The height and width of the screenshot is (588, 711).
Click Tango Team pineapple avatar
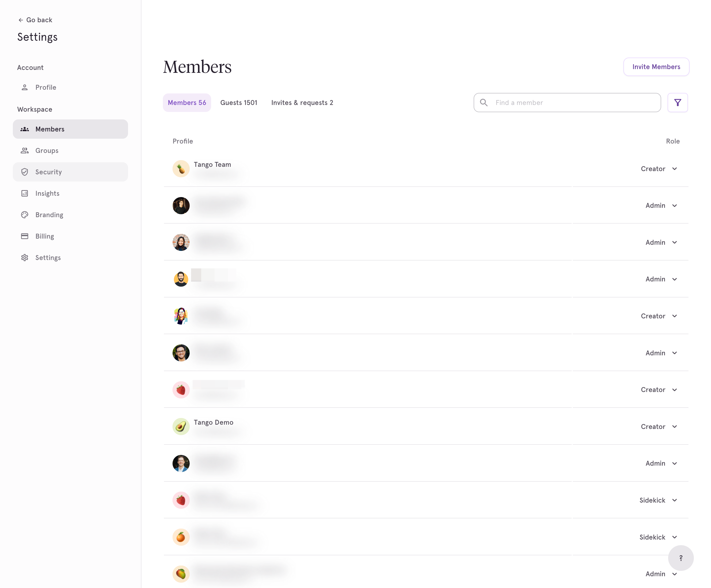(x=181, y=168)
